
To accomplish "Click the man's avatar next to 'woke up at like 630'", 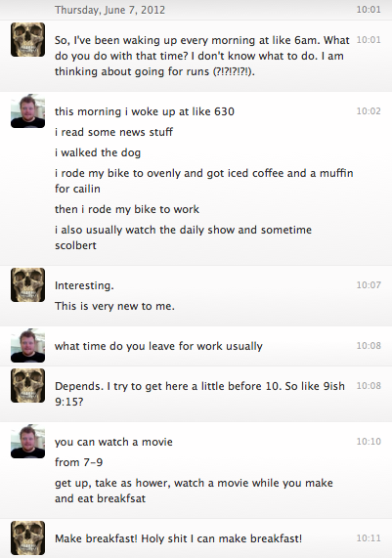I will point(27,111).
